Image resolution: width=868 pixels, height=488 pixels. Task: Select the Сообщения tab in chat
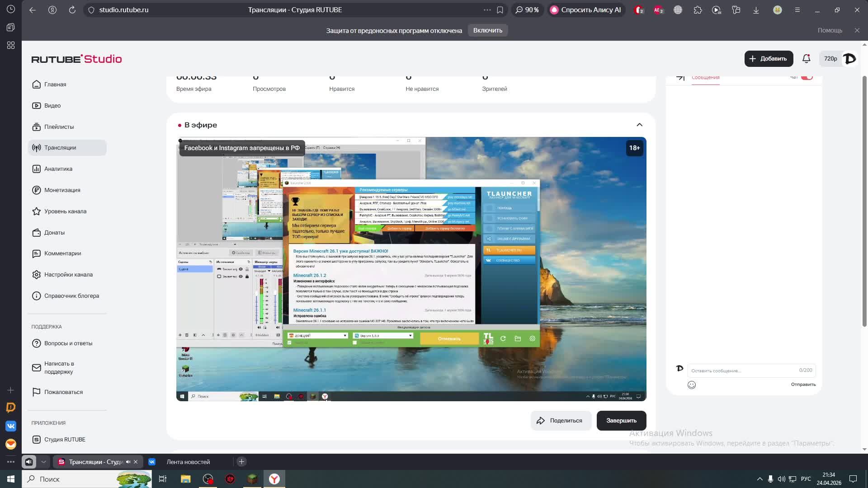click(x=705, y=78)
